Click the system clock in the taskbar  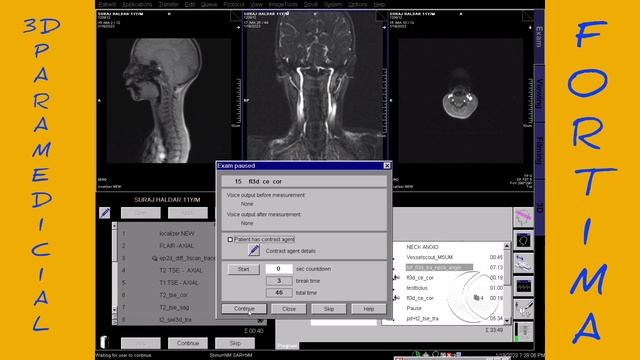click(x=520, y=356)
